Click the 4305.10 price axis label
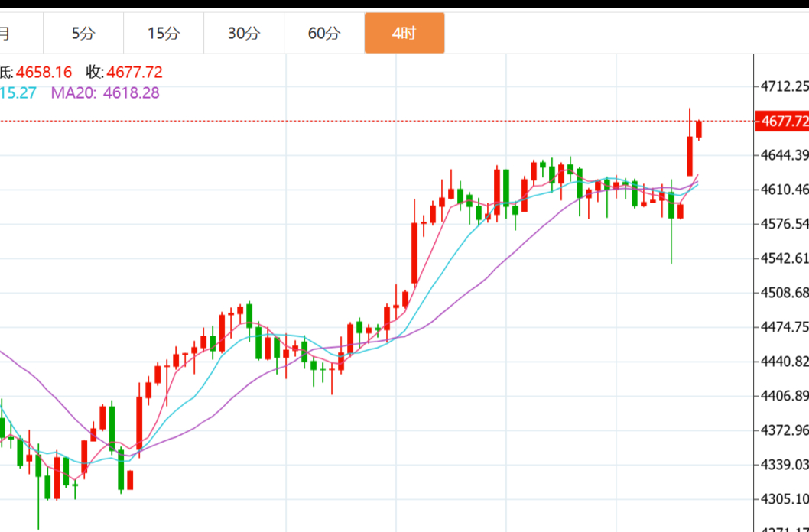This screenshot has width=809, height=532. pos(785,499)
